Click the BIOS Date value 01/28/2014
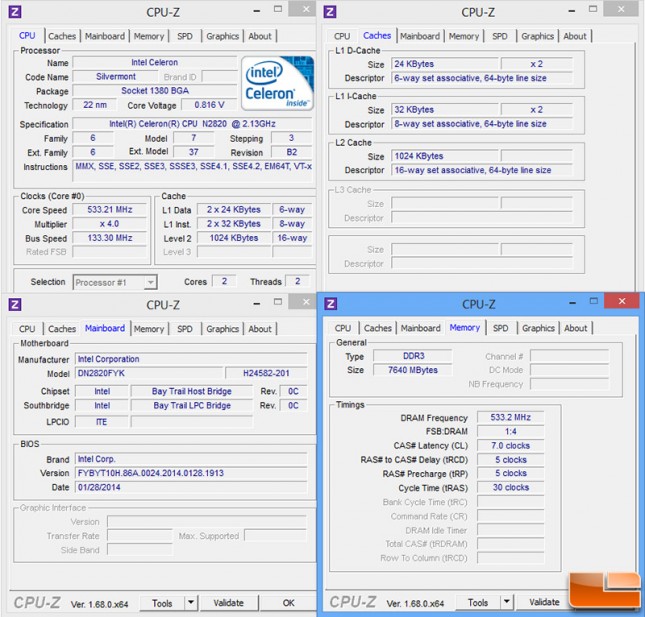 pyautogui.click(x=191, y=487)
